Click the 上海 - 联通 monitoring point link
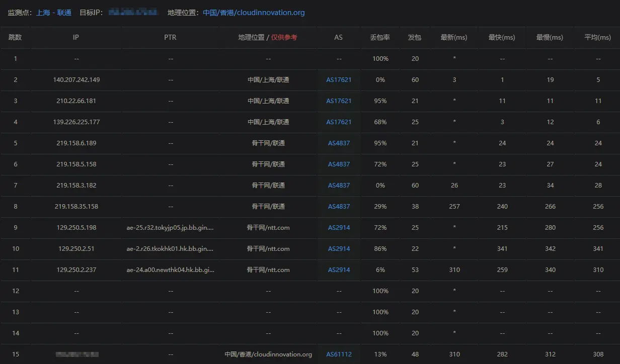Screen dimensions: 620x364 (x=54, y=13)
